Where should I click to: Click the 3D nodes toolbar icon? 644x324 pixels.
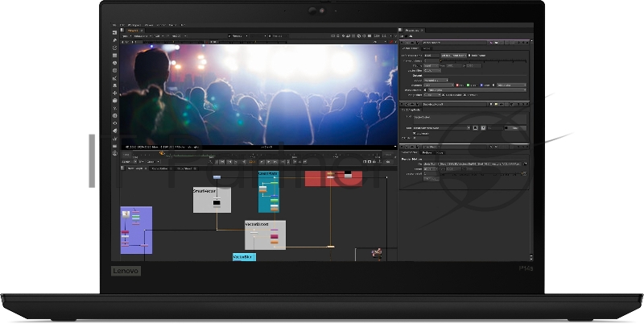click(x=115, y=101)
